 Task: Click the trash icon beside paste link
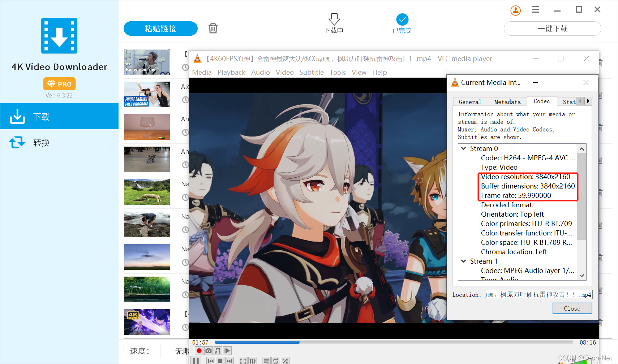click(213, 28)
